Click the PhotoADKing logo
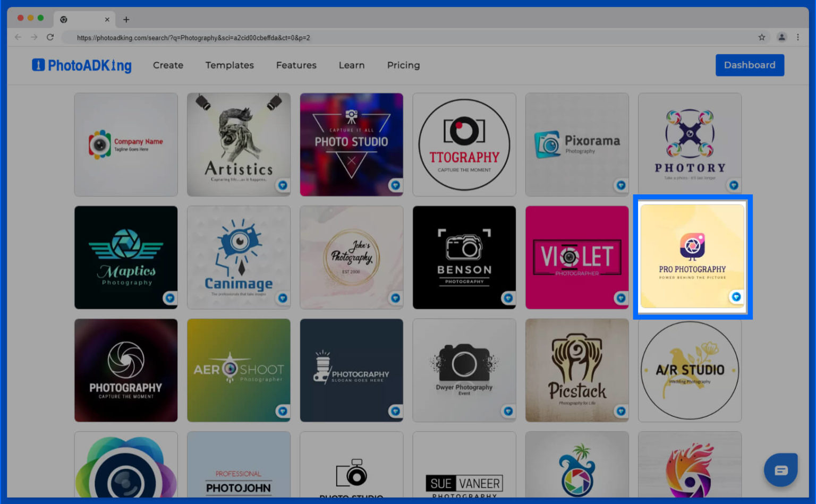Image resolution: width=816 pixels, height=504 pixels. pyautogui.click(x=82, y=65)
